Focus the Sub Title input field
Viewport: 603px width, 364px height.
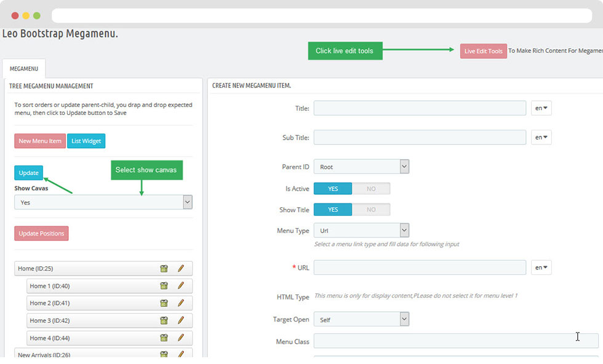tap(420, 137)
